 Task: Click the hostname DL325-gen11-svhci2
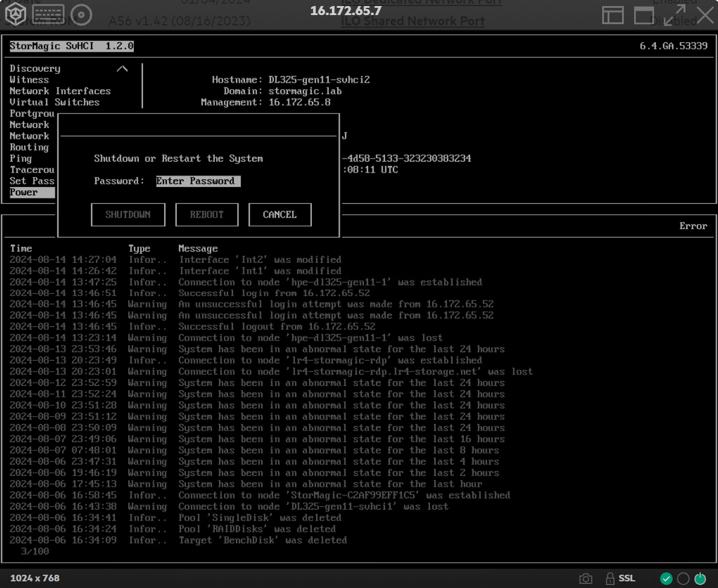319,80
